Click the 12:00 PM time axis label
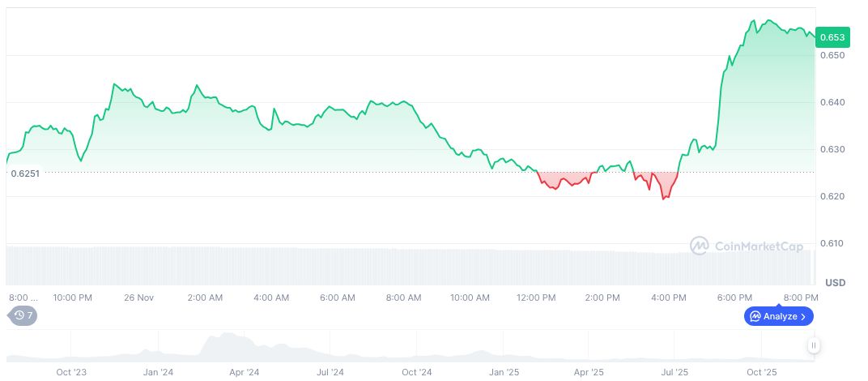This screenshot has height=381, width=868. coord(536,298)
